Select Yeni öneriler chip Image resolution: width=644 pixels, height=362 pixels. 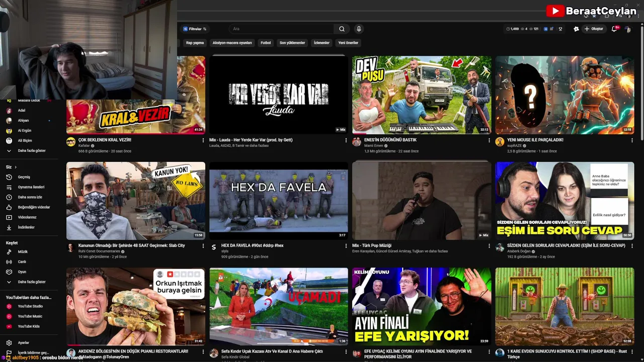click(348, 43)
